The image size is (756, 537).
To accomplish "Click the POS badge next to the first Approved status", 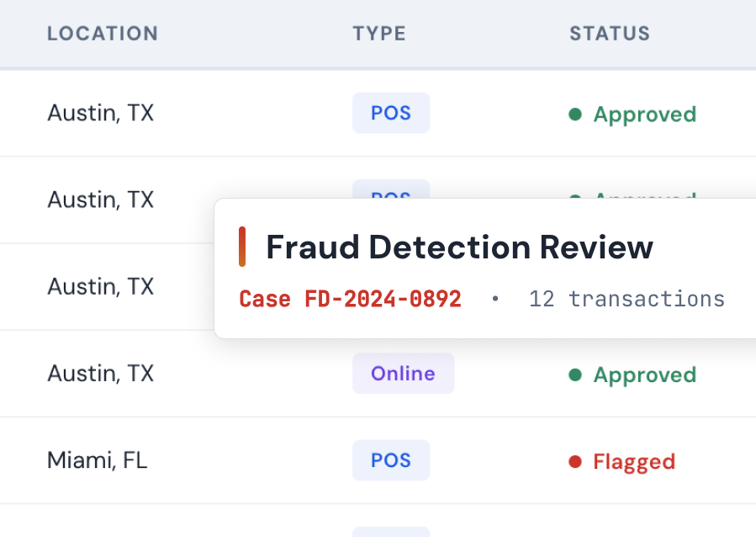I will 391,113.
